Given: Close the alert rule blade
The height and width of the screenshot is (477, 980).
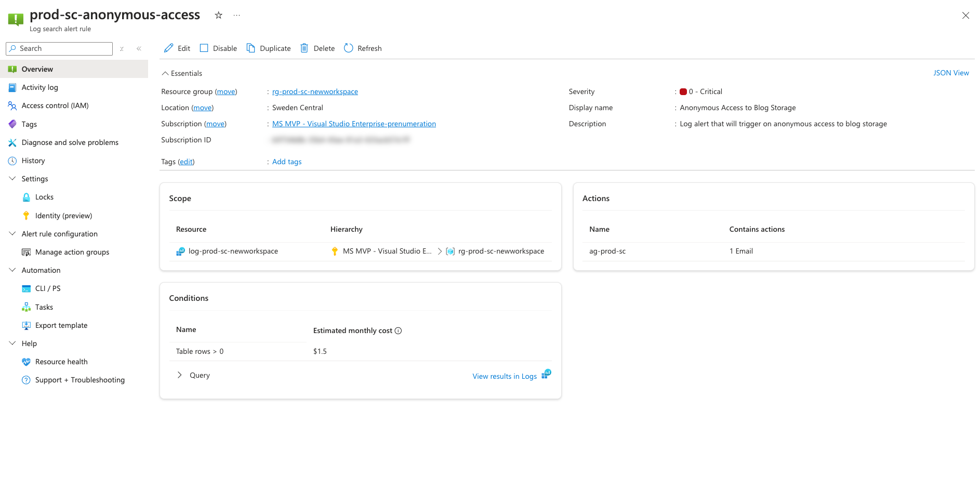Looking at the screenshot, I should 965,16.
